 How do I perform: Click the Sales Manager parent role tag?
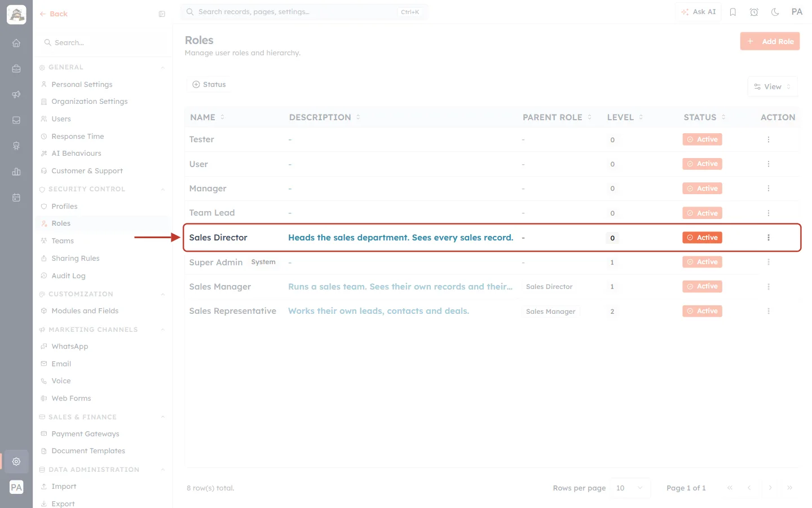click(x=551, y=312)
